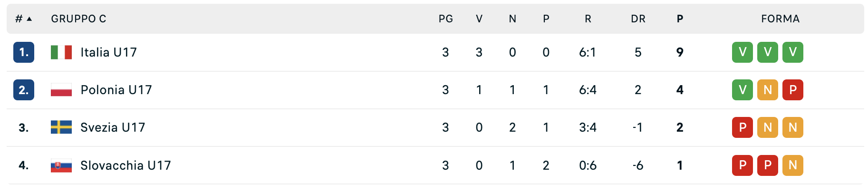Screen dimensions: 868x193
Task: Click the Poland flag icon
Action: point(61,90)
